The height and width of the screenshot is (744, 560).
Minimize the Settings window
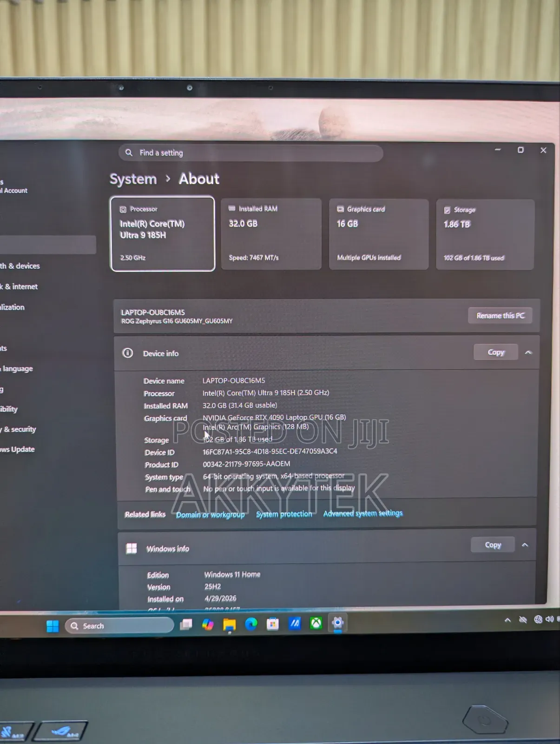[x=498, y=150]
